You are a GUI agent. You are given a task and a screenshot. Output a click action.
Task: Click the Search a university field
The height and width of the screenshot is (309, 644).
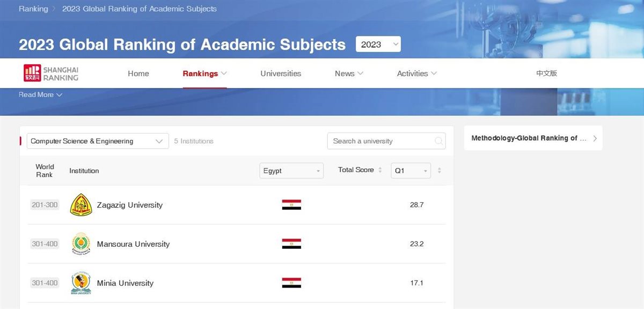point(381,141)
